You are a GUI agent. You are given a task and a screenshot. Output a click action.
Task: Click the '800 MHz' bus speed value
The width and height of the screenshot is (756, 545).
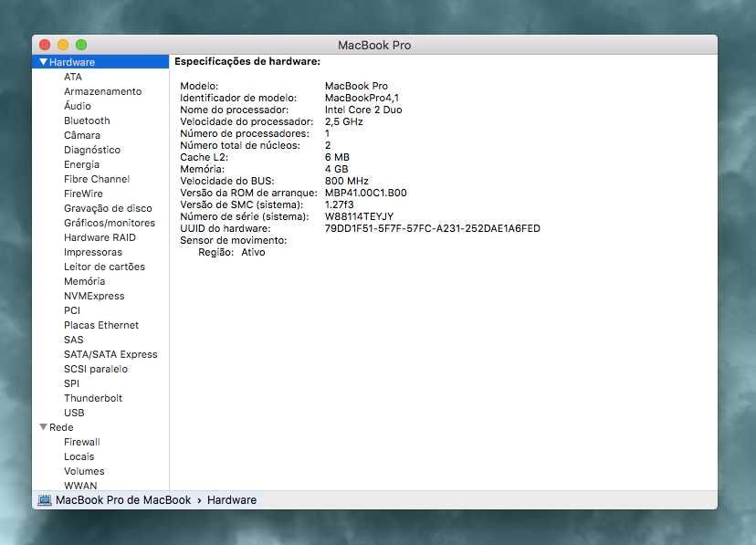(347, 181)
